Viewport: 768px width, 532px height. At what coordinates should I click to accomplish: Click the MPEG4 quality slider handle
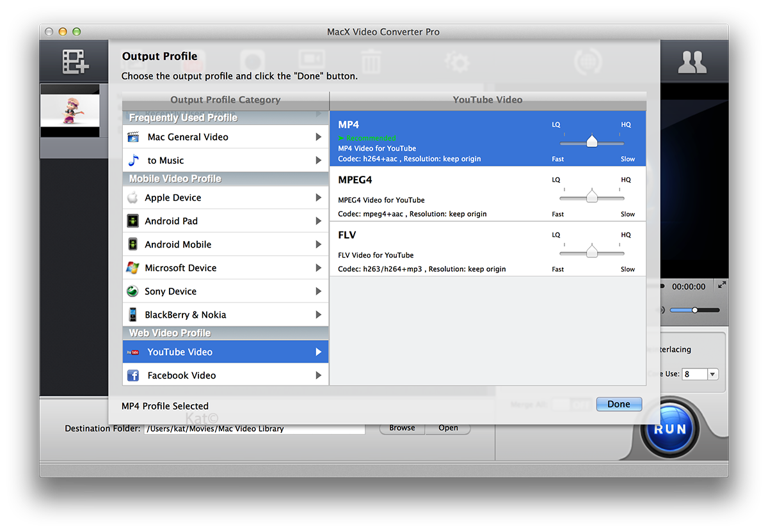(x=592, y=196)
